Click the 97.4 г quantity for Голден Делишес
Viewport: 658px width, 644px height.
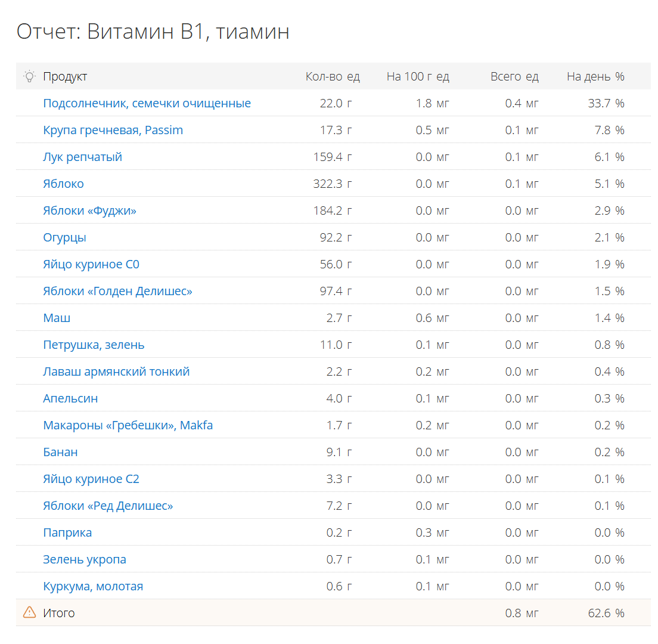[336, 292]
